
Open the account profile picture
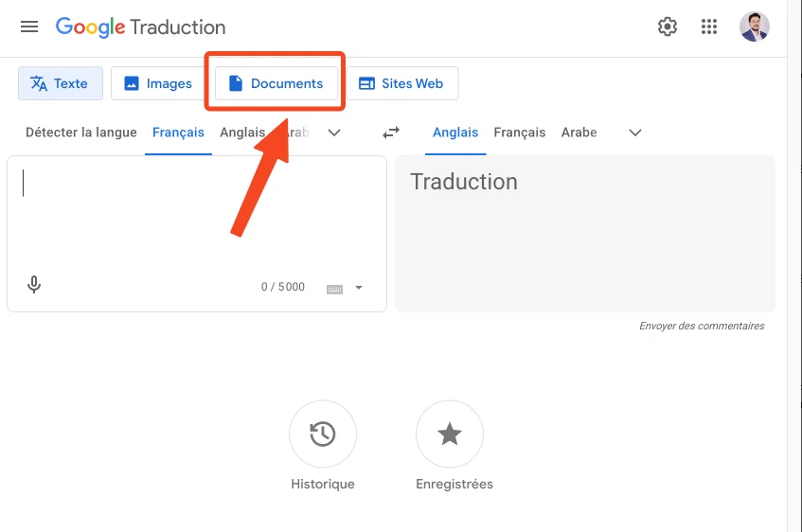click(x=755, y=27)
